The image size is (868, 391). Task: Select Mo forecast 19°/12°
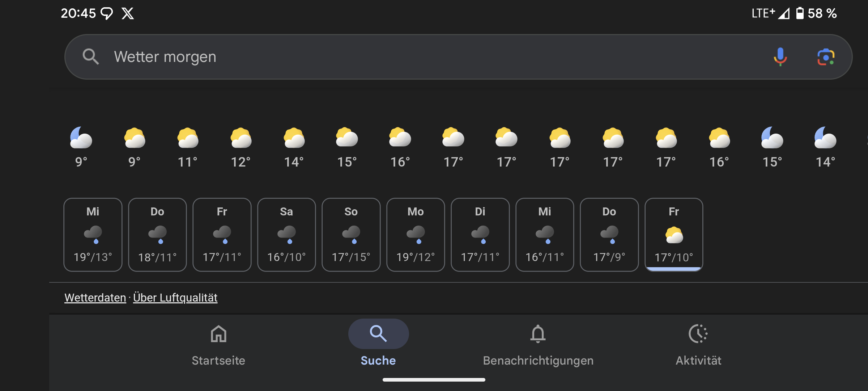[416, 235]
